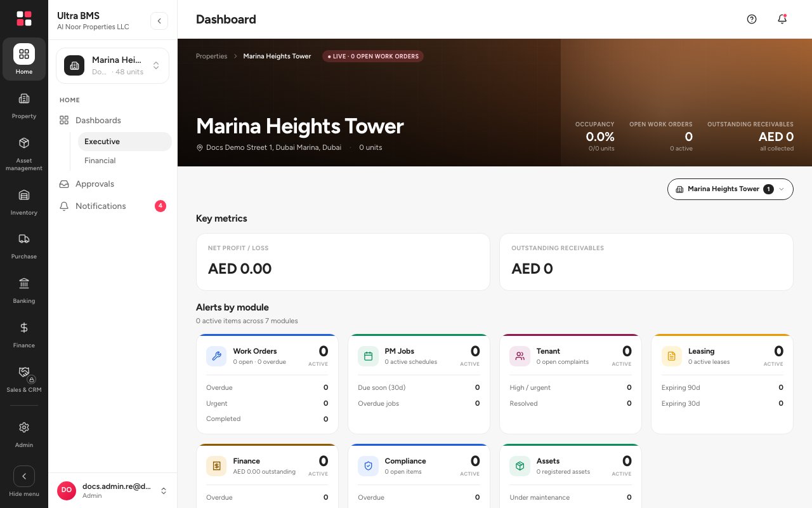Click the Assets Under maintenance row
This screenshot has height=508, width=812.
[570, 497]
